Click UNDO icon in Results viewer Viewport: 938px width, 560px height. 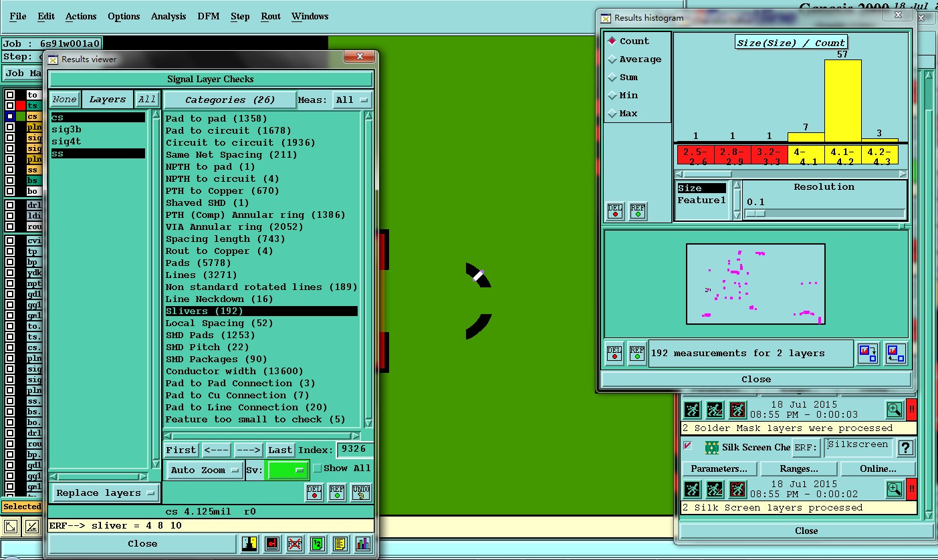(360, 493)
